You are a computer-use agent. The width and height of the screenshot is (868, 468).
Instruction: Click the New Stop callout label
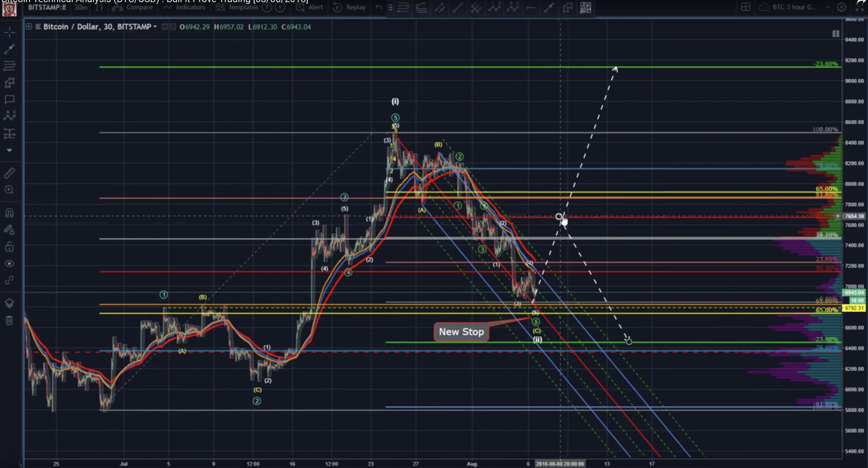coord(461,332)
